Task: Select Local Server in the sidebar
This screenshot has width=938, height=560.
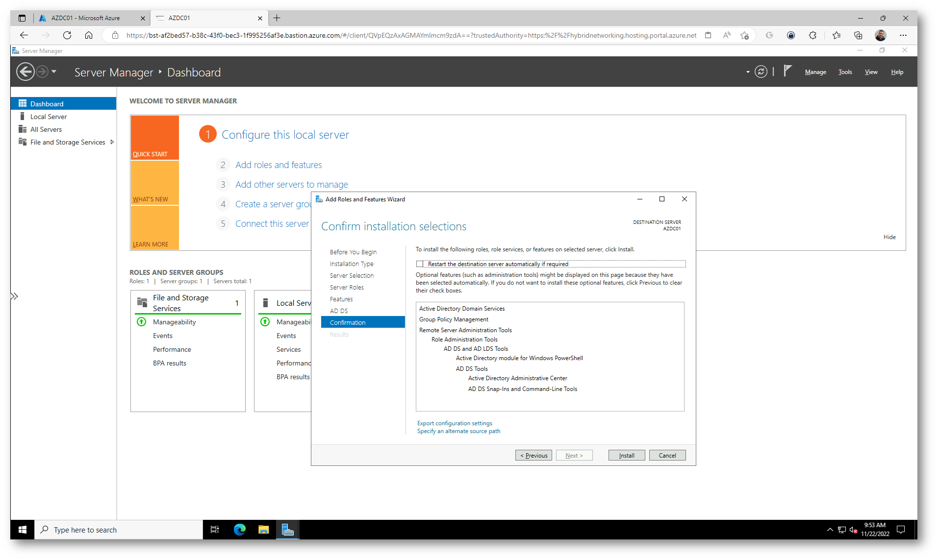Action: (x=49, y=117)
